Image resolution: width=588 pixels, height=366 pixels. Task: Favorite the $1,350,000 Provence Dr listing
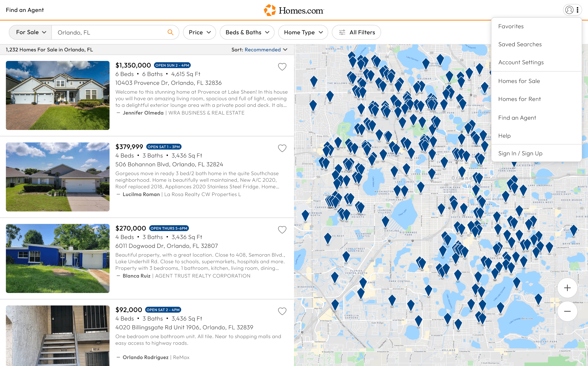(x=282, y=67)
